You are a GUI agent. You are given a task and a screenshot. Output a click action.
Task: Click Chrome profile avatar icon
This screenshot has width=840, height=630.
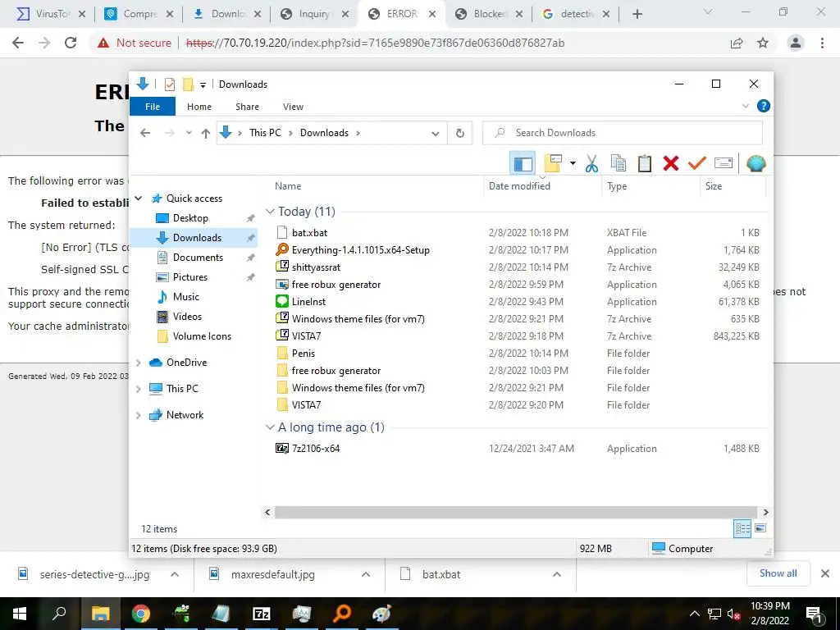(x=796, y=43)
